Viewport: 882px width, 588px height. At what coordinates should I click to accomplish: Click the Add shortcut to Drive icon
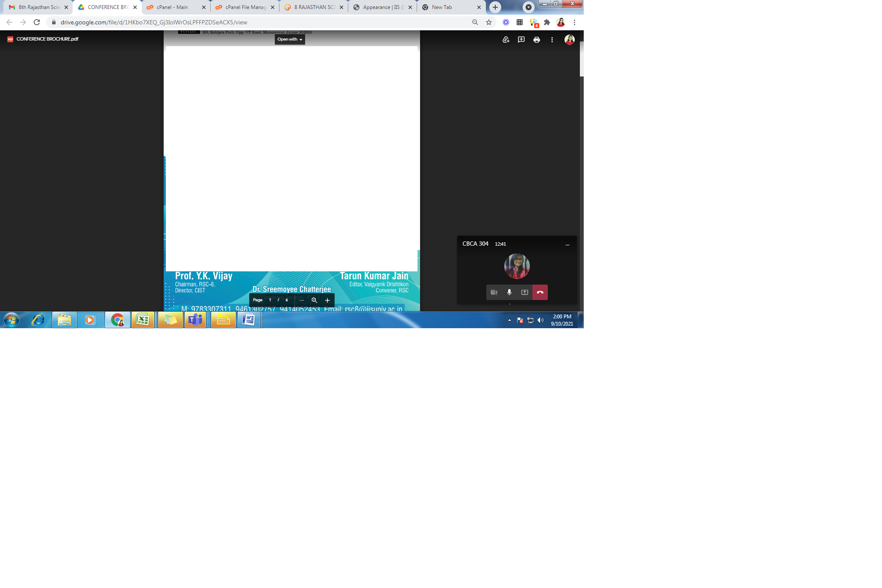point(506,40)
